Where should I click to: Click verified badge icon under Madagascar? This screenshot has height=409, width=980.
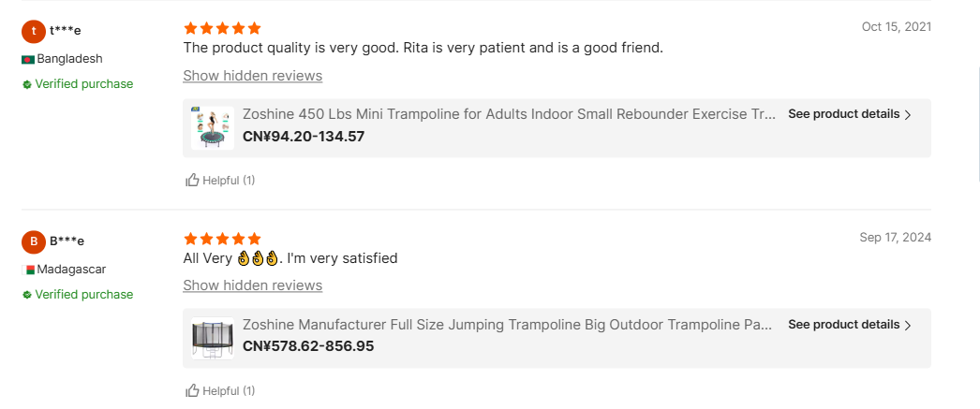(x=27, y=295)
